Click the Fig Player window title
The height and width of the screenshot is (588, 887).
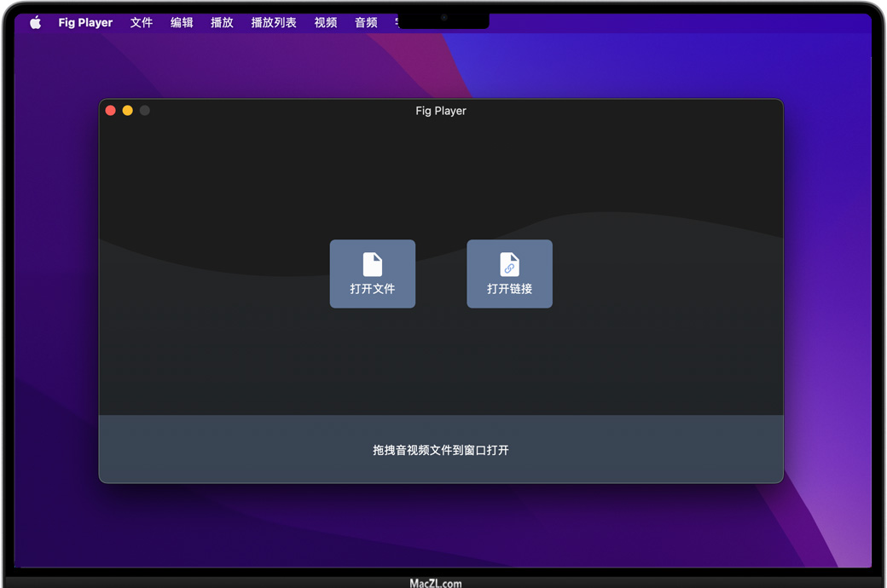point(441,111)
